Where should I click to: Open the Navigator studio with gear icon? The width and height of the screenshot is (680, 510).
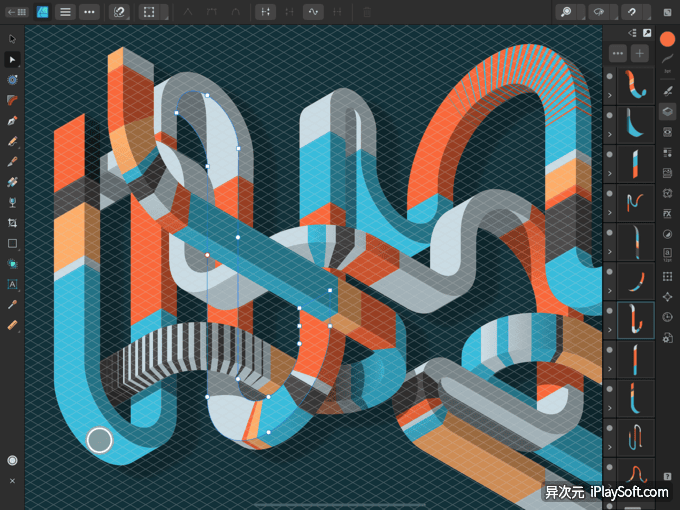click(667, 337)
